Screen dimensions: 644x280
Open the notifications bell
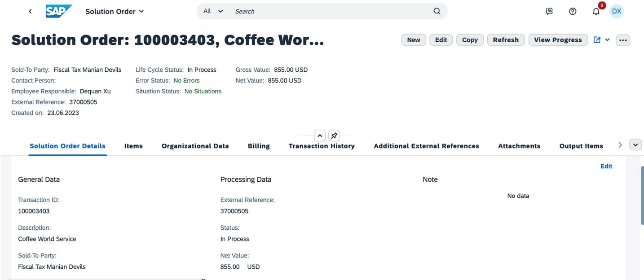coord(596,11)
